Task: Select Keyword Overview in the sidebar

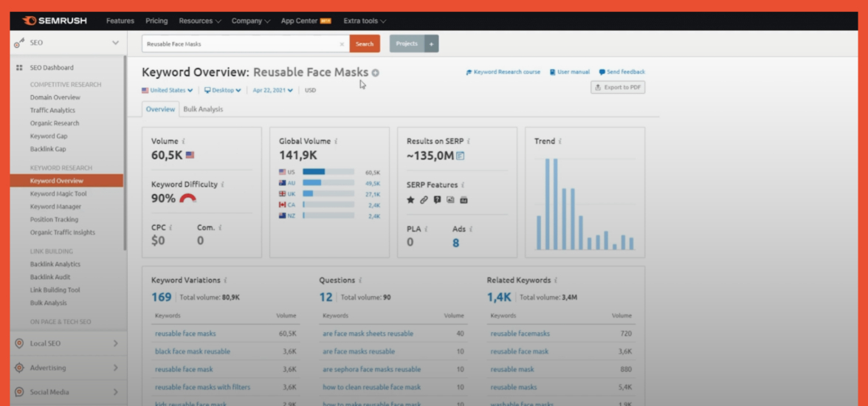Action: coord(66,181)
